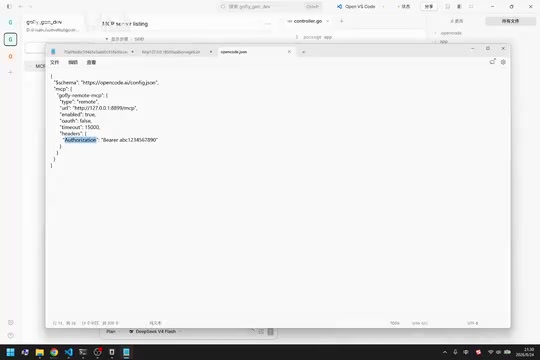
Task: Expand the Open VS Code dropdown arrow
Action: click(x=383, y=7)
